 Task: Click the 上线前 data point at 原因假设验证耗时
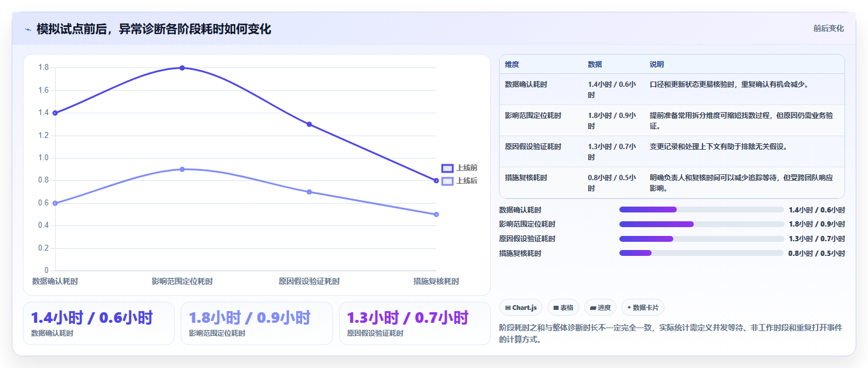pos(309,124)
